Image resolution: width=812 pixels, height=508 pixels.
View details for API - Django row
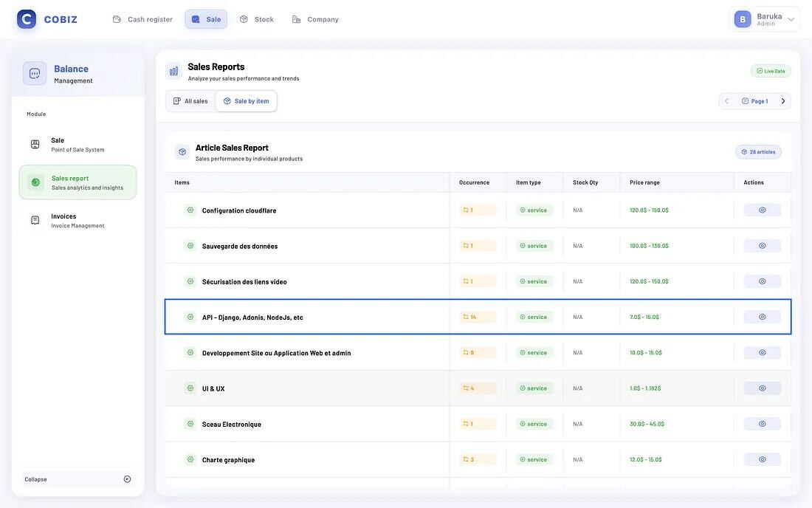(x=762, y=317)
